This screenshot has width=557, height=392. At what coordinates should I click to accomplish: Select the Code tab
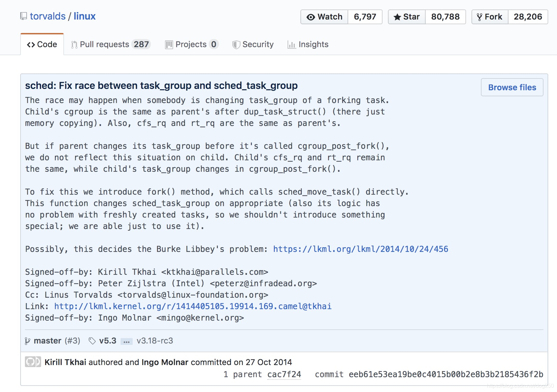[42, 44]
